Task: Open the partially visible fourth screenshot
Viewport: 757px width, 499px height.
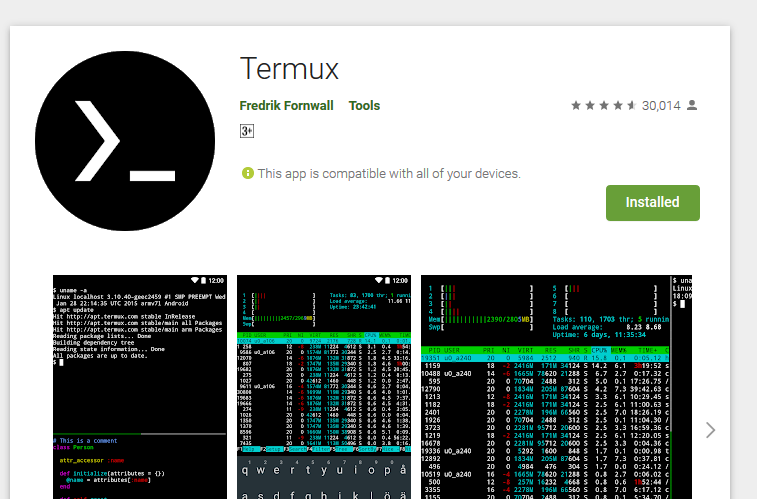Action: pos(682,387)
